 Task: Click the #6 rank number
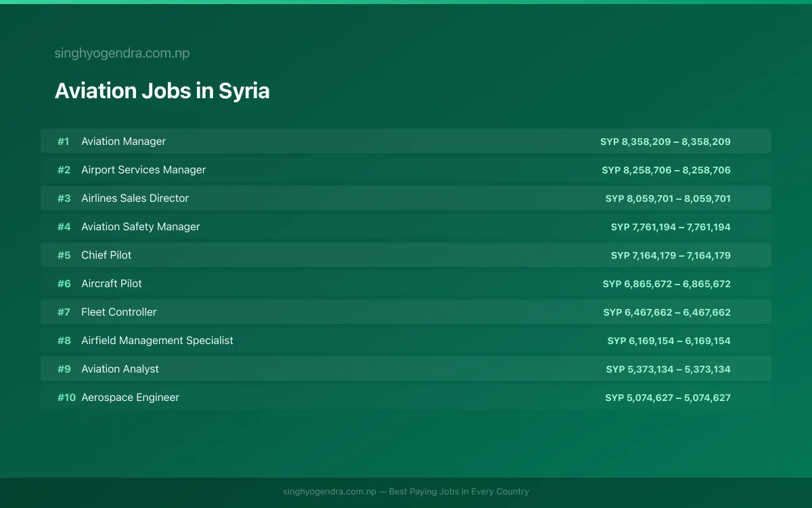pos(64,284)
